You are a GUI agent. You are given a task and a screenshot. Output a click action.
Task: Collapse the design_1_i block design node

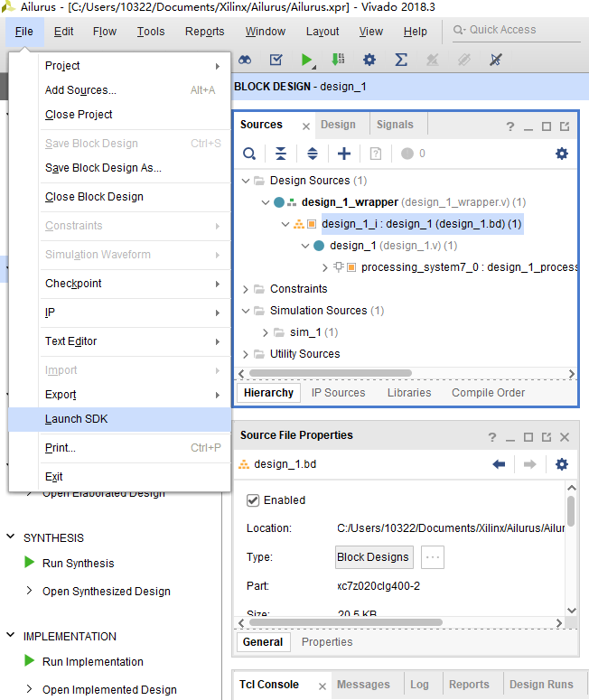click(x=285, y=224)
